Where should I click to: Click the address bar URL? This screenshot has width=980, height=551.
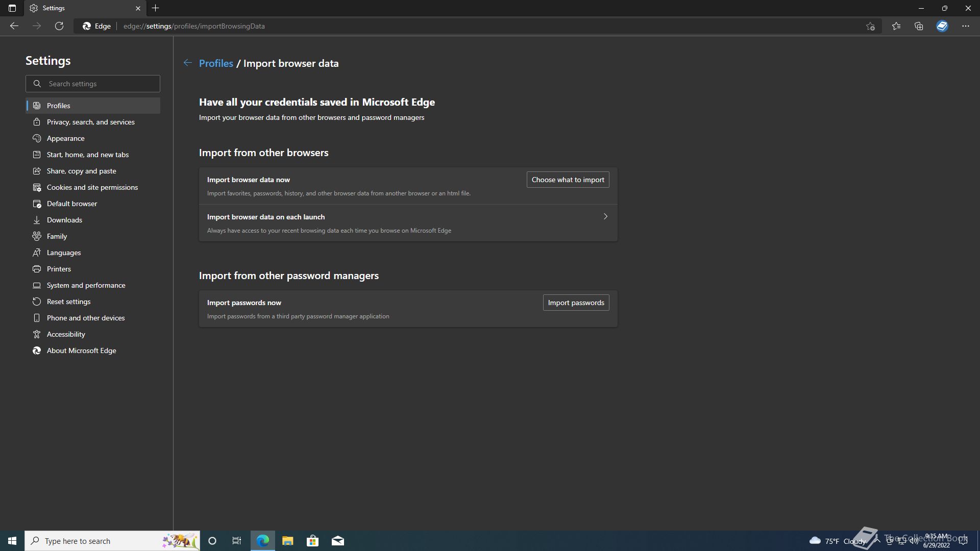coord(194,26)
